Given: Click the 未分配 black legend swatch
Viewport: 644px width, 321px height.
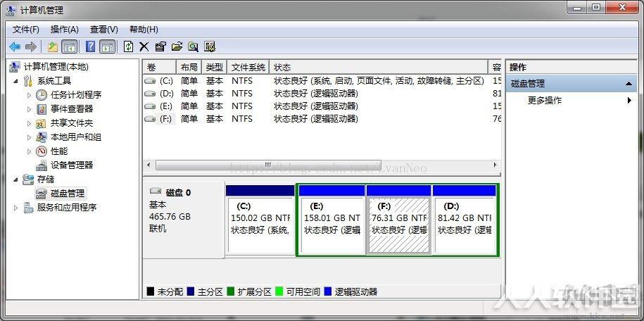Looking at the screenshot, I should [151, 292].
